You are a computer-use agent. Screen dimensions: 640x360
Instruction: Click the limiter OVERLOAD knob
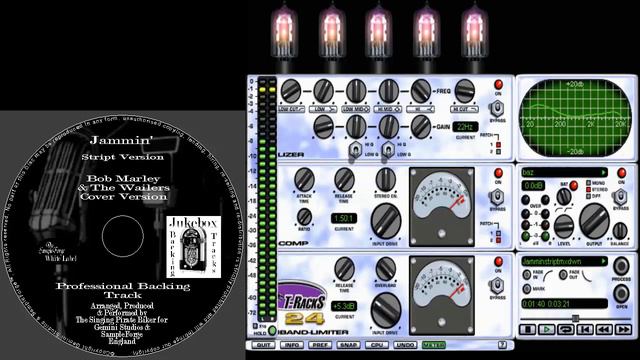point(385,269)
